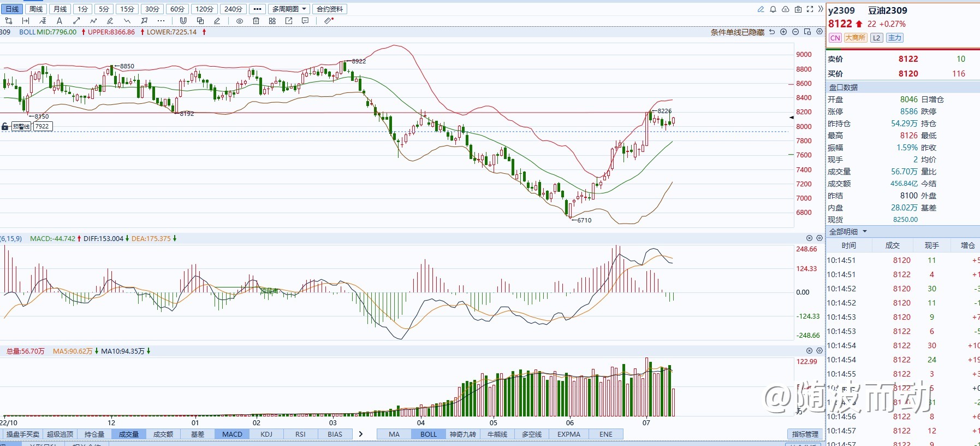The width and height of the screenshot is (980, 446).
Task: Switch to 1分 one-minute period
Action: coord(82,9)
